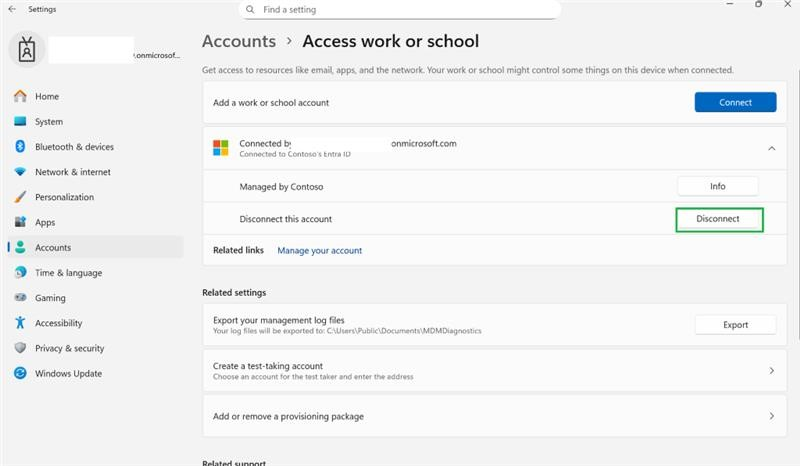Click the System monitor icon
Viewport: 800px width, 466px height.
[20, 121]
